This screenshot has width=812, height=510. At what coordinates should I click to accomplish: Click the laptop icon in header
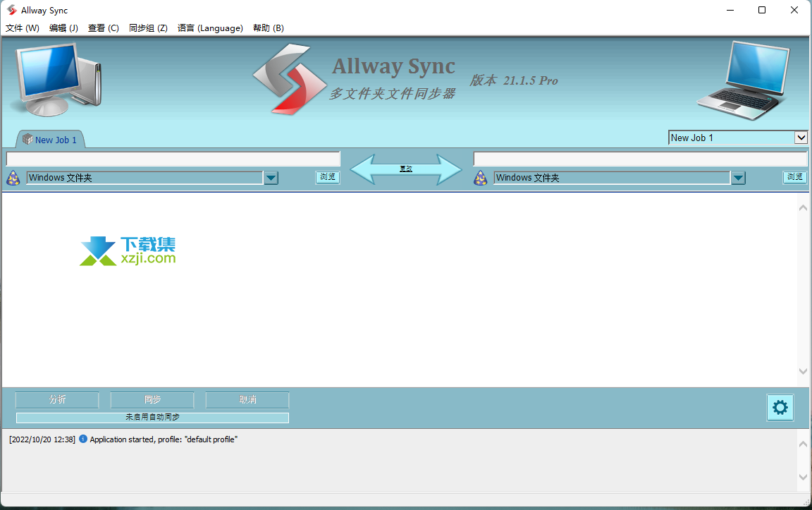744,80
